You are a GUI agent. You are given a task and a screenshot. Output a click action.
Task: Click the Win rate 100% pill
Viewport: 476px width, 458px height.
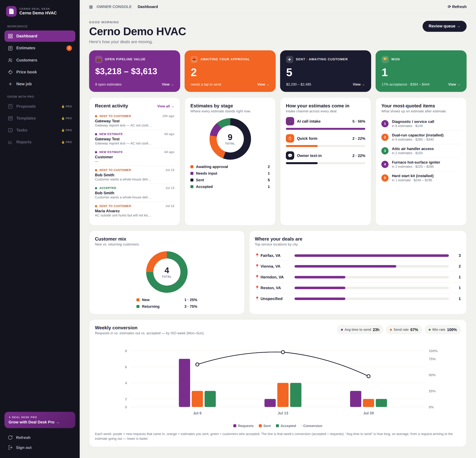click(443, 330)
